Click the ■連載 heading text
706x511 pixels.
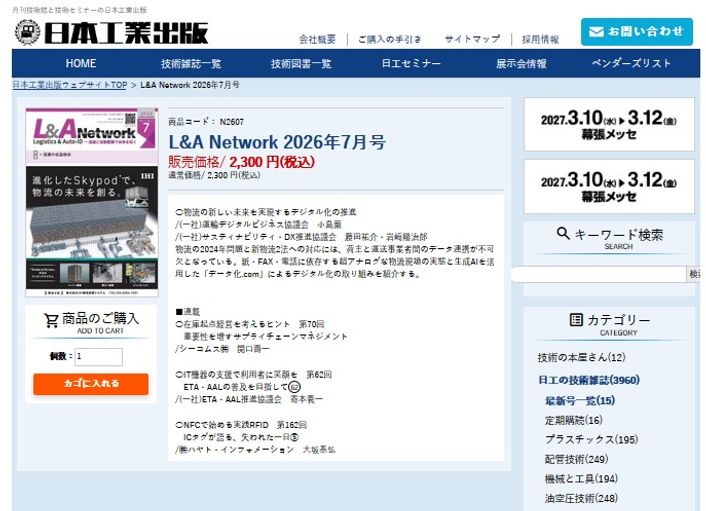pyautogui.click(x=187, y=312)
